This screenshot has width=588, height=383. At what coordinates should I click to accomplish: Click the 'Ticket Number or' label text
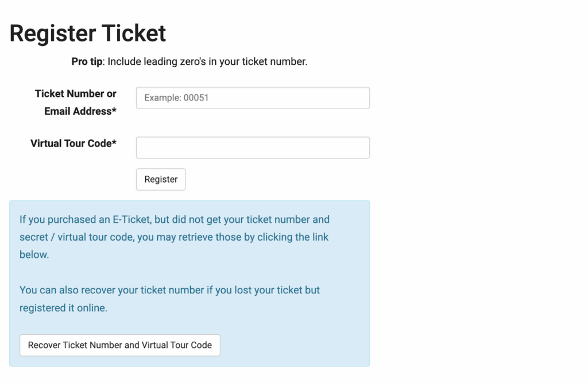tap(75, 94)
